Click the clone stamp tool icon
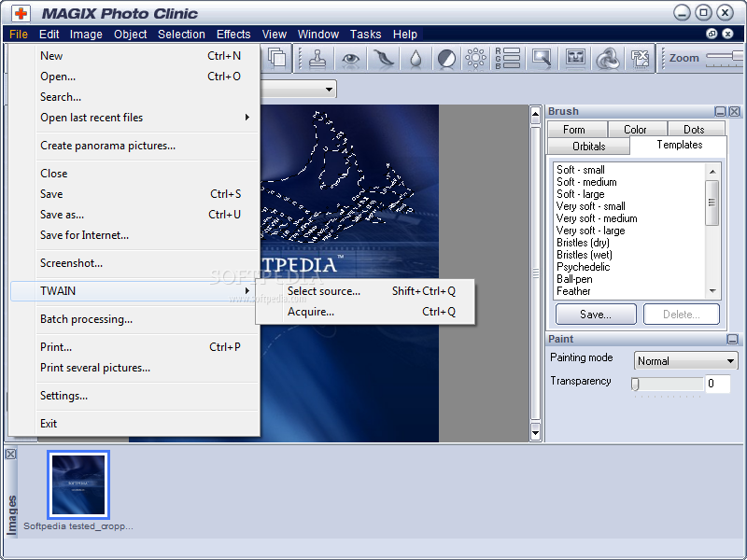Viewport: 747px width, 560px height. click(x=317, y=59)
